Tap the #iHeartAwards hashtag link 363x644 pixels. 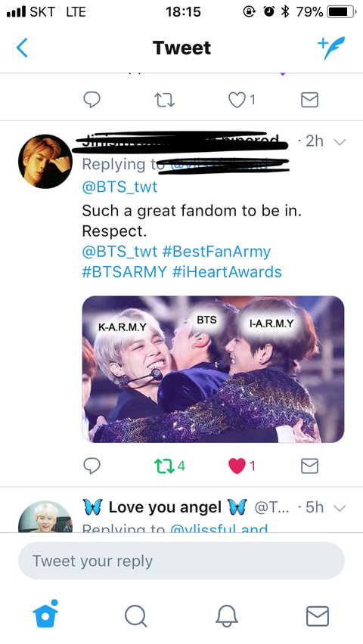227,272
